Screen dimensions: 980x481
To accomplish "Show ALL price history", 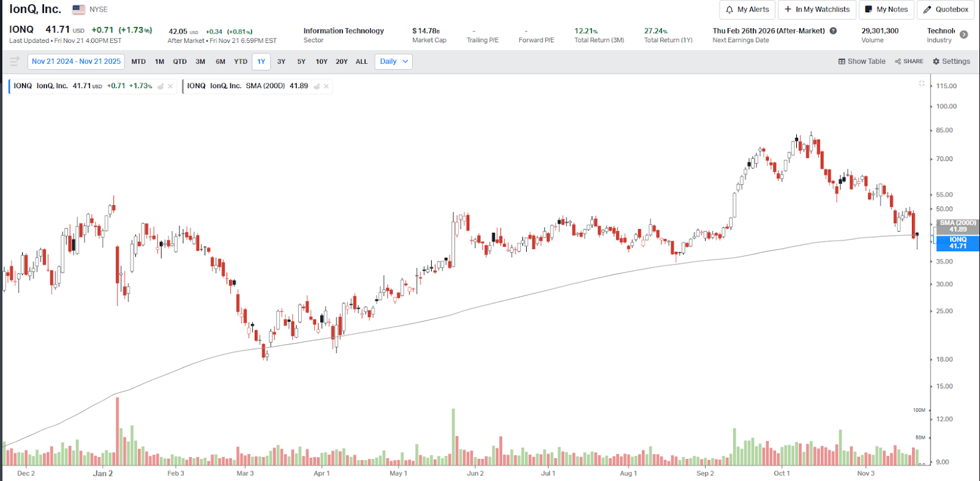I will click(x=361, y=61).
